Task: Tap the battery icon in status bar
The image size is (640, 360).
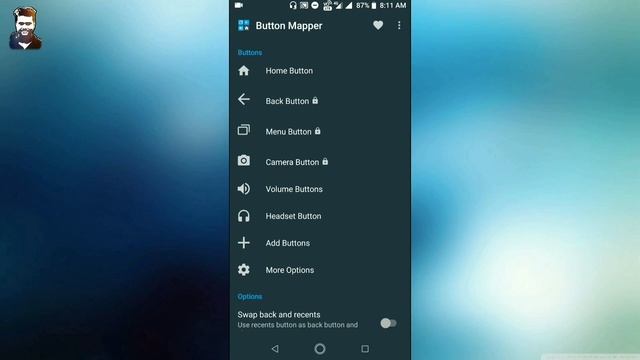Action: tap(373, 5)
